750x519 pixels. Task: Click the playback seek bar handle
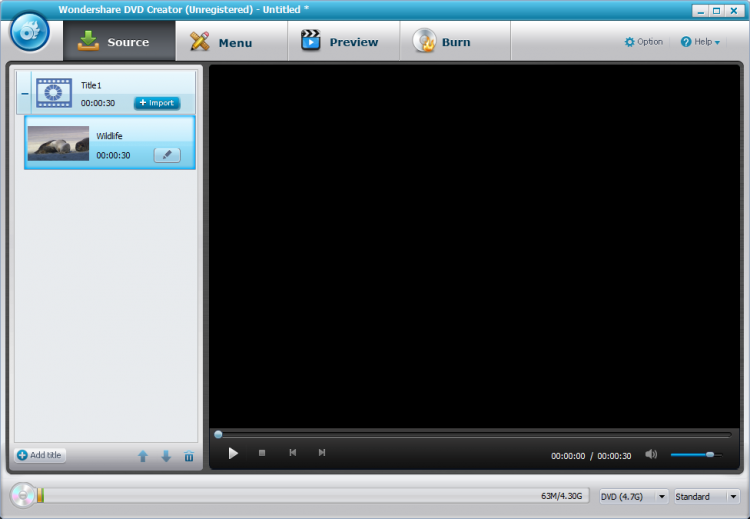[x=218, y=435]
